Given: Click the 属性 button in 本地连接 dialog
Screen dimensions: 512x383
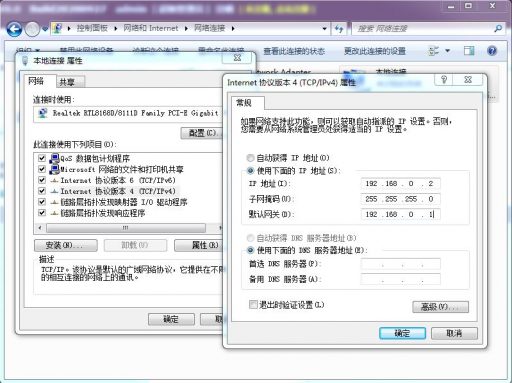Looking at the screenshot, I should pos(198,246).
